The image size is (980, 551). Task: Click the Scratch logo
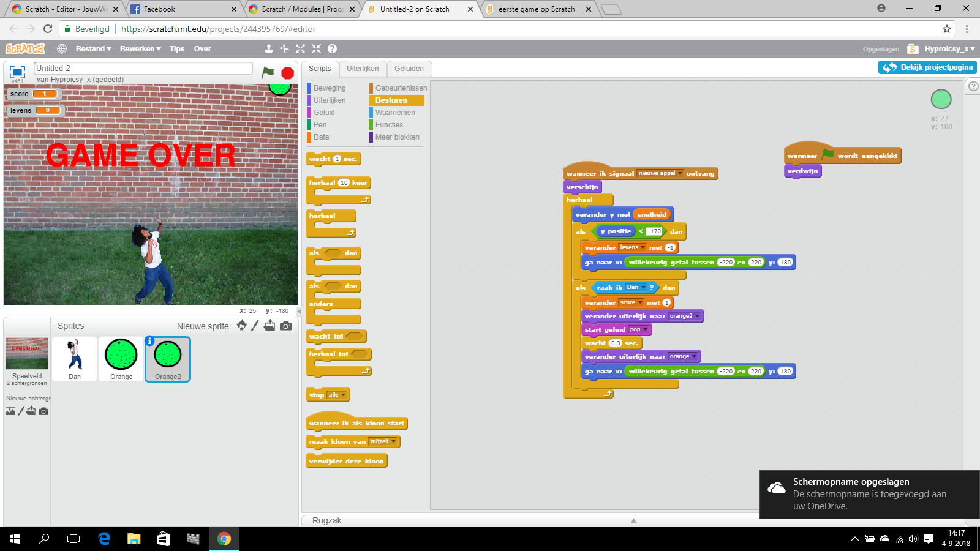25,49
